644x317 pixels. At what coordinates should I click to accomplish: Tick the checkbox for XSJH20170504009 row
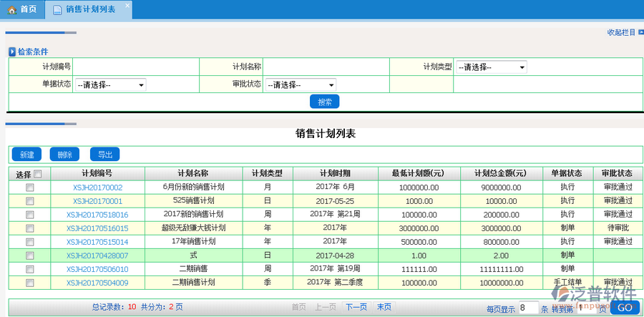pyautogui.click(x=29, y=283)
